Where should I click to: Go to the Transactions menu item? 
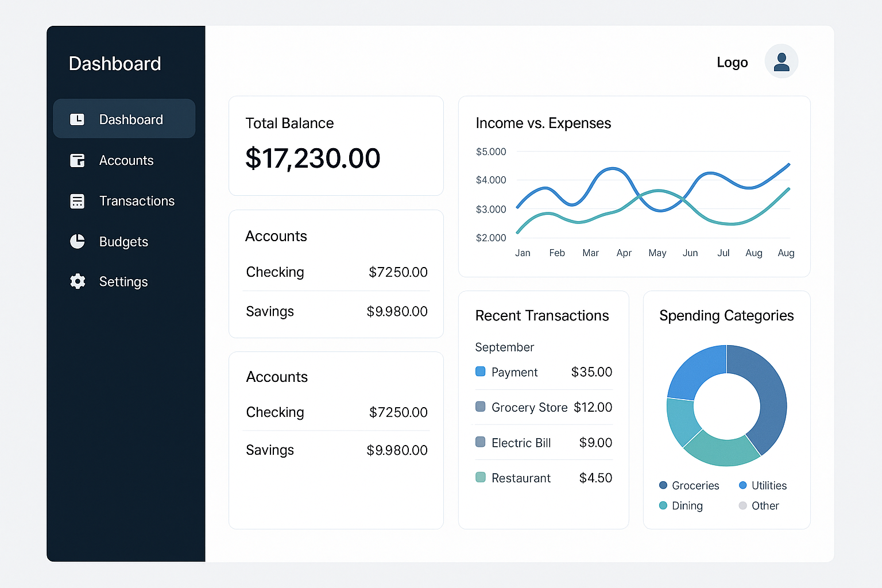pyautogui.click(x=124, y=201)
